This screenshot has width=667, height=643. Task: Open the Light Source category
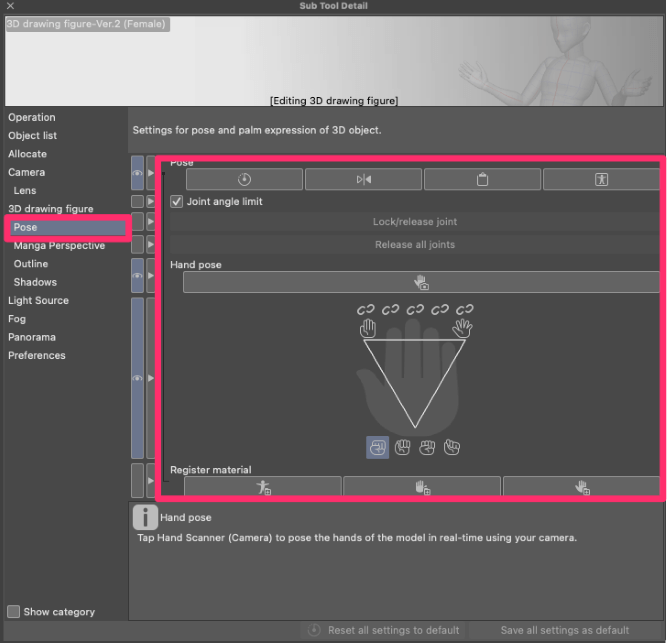point(38,300)
